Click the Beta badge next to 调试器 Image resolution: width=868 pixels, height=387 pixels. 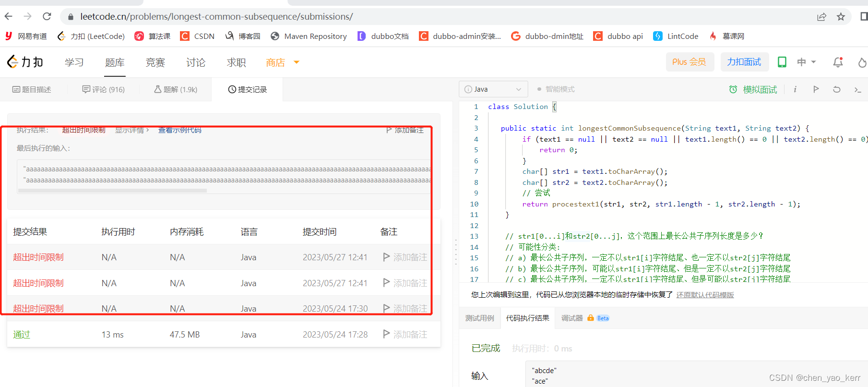pos(603,318)
